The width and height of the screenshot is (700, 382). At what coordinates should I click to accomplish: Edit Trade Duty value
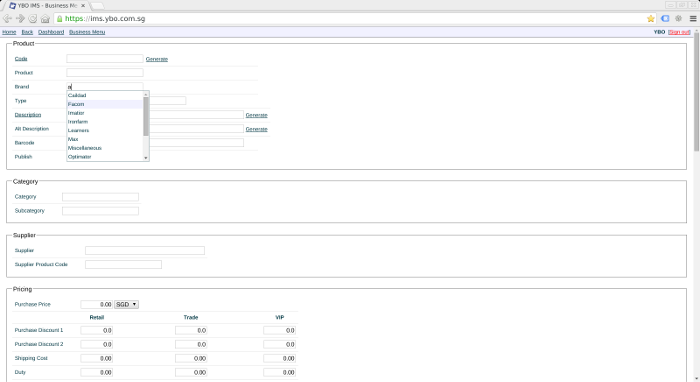pos(191,372)
